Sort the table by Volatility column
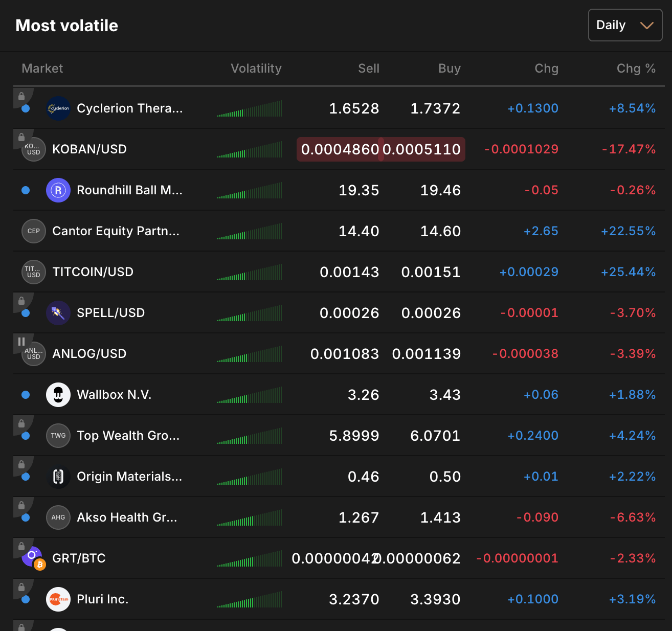 point(256,69)
